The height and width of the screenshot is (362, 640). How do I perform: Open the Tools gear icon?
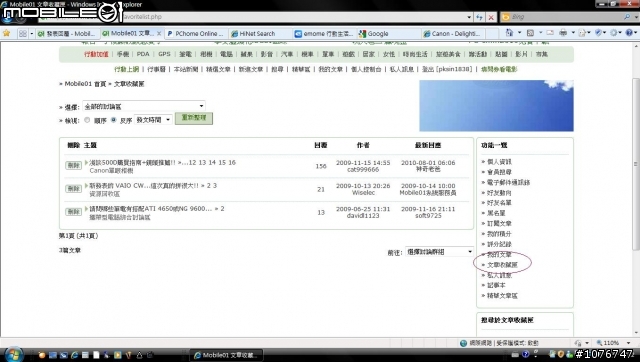[614, 33]
